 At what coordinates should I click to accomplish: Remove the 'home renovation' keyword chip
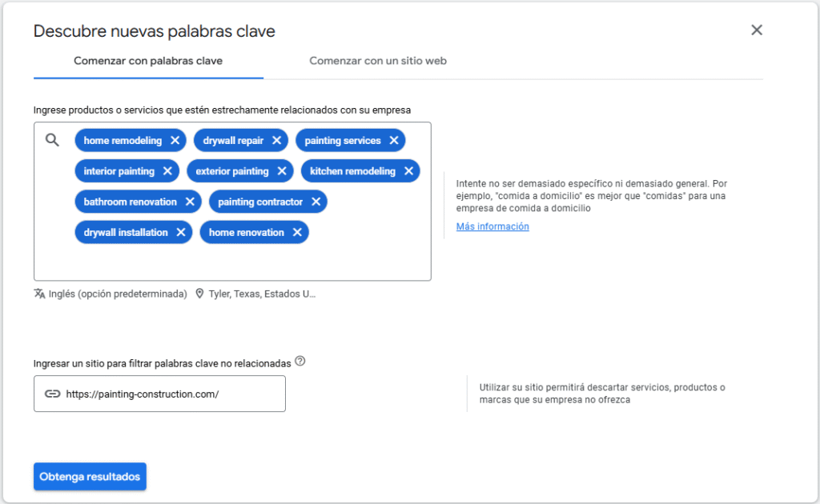[x=297, y=233]
